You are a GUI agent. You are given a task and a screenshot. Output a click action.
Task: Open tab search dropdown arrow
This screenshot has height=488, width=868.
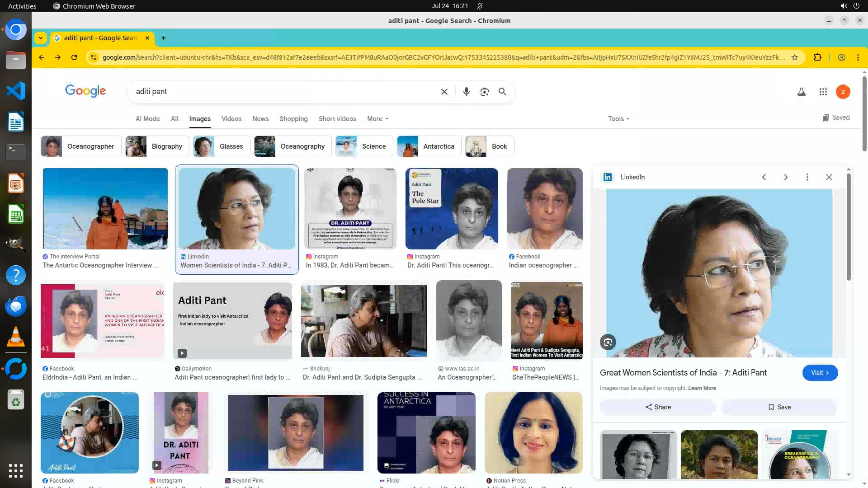pyautogui.click(x=41, y=38)
